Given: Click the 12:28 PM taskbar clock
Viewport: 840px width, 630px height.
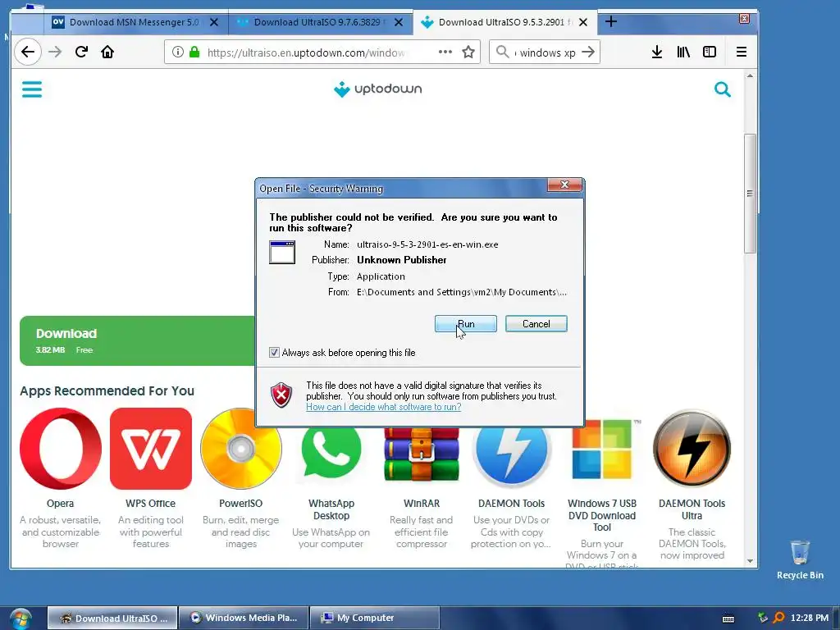Looking at the screenshot, I should (x=809, y=619).
